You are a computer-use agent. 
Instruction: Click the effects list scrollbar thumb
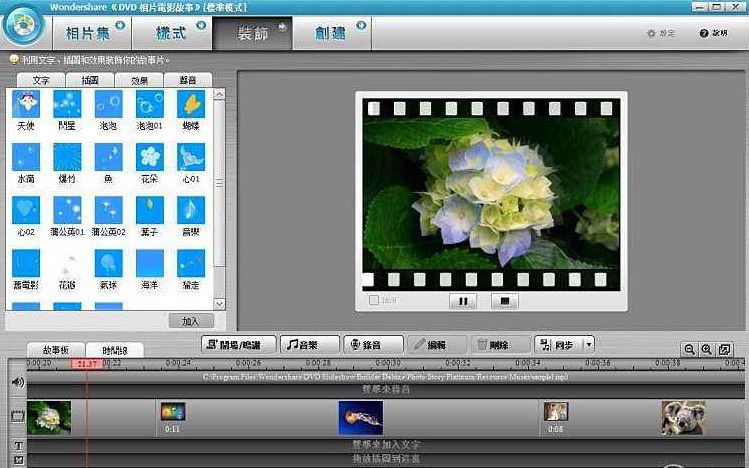219,184
